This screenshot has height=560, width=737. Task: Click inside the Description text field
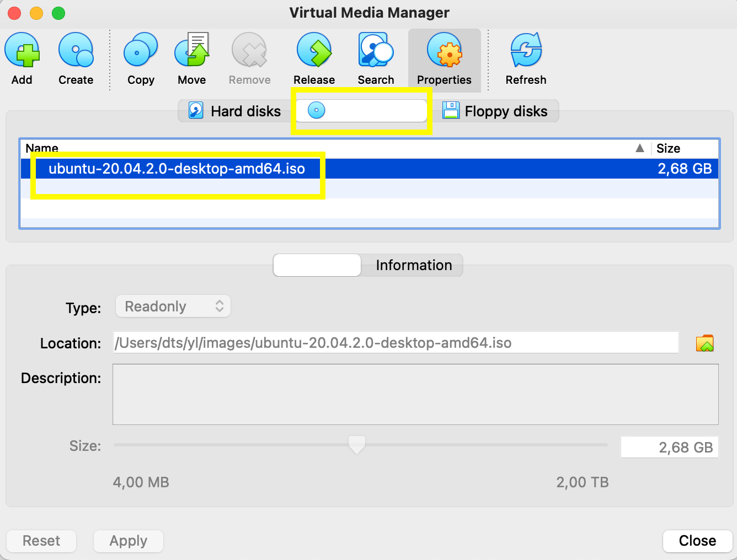click(415, 394)
